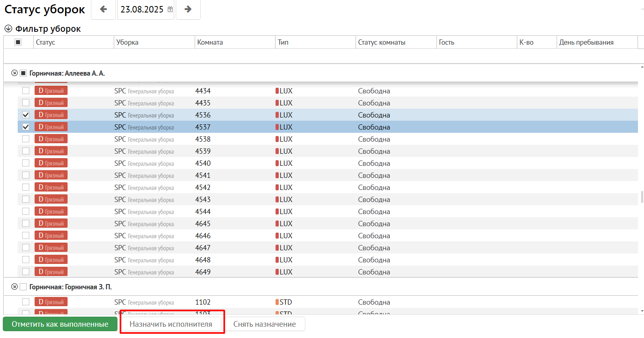Click Назначить исполнителя button
644x338 pixels.
tap(171, 324)
